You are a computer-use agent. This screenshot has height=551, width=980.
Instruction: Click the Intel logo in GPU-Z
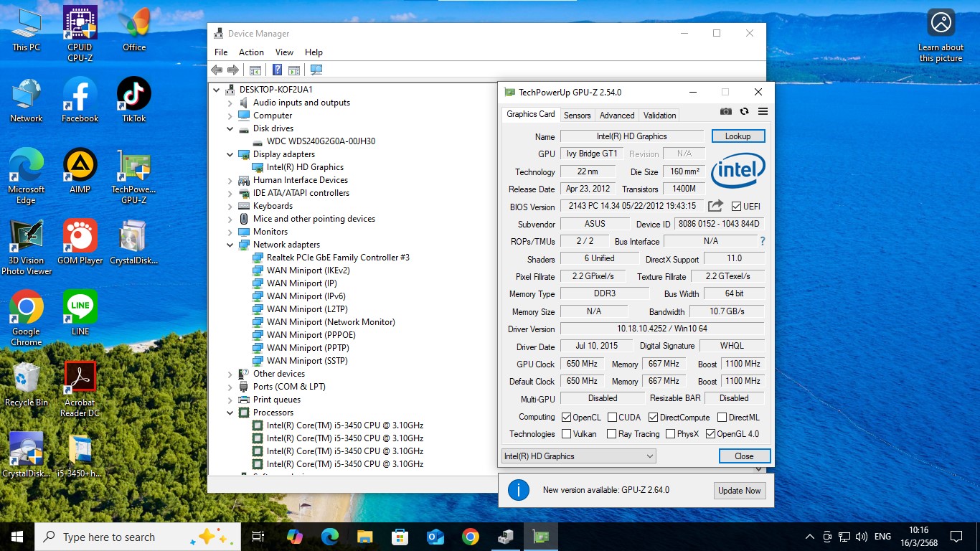(738, 170)
